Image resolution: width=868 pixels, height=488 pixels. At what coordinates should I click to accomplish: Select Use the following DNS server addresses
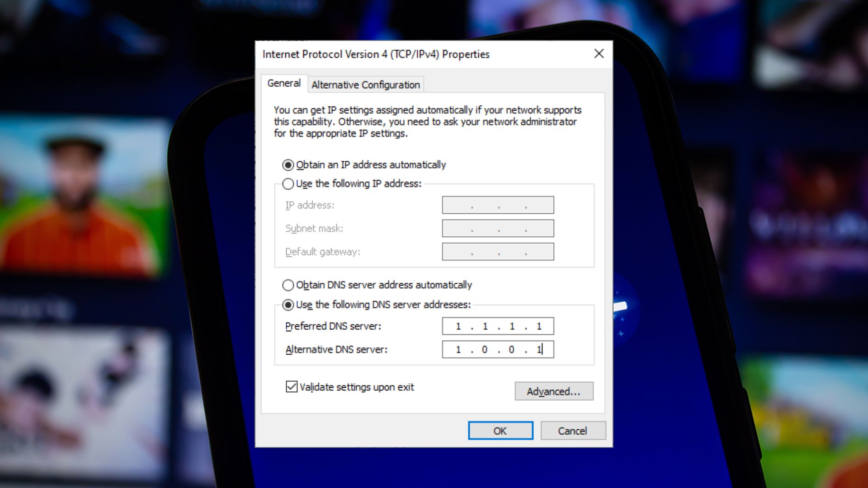pos(288,305)
